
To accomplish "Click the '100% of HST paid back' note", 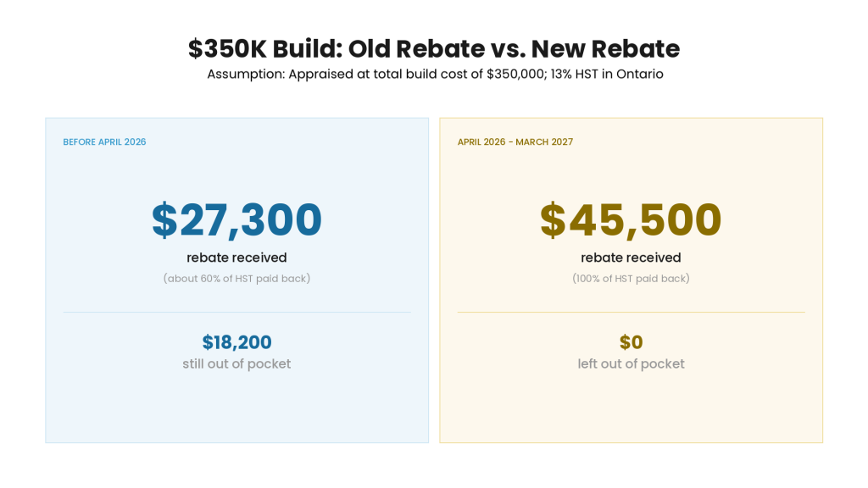I will click(x=631, y=278).
